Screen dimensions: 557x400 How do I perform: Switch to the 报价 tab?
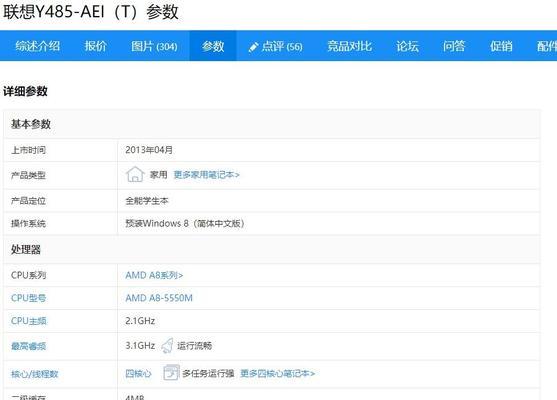coord(96,46)
